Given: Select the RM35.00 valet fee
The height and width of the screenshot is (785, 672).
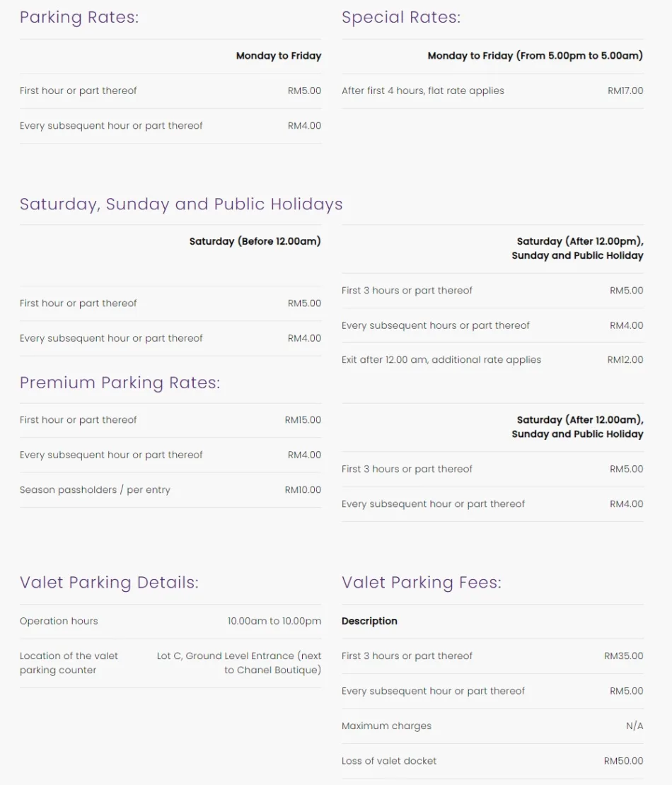Looking at the screenshot, I should pyautogui.click(x=623, y=656).
